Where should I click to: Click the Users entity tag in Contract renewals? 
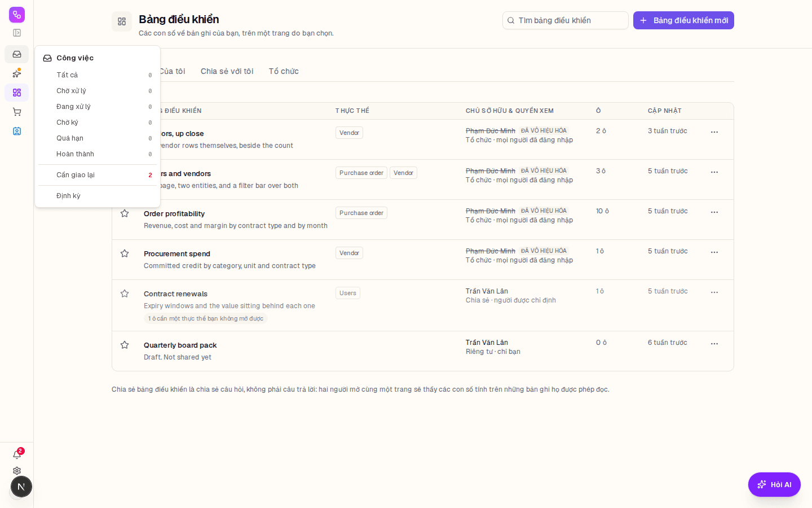pyautogui.click(x=348, y=293)
